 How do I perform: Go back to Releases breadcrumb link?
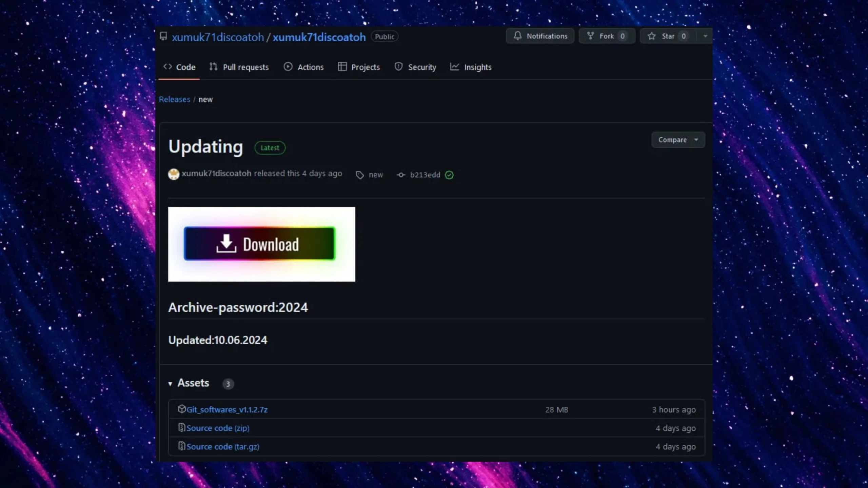pos(175,99)
